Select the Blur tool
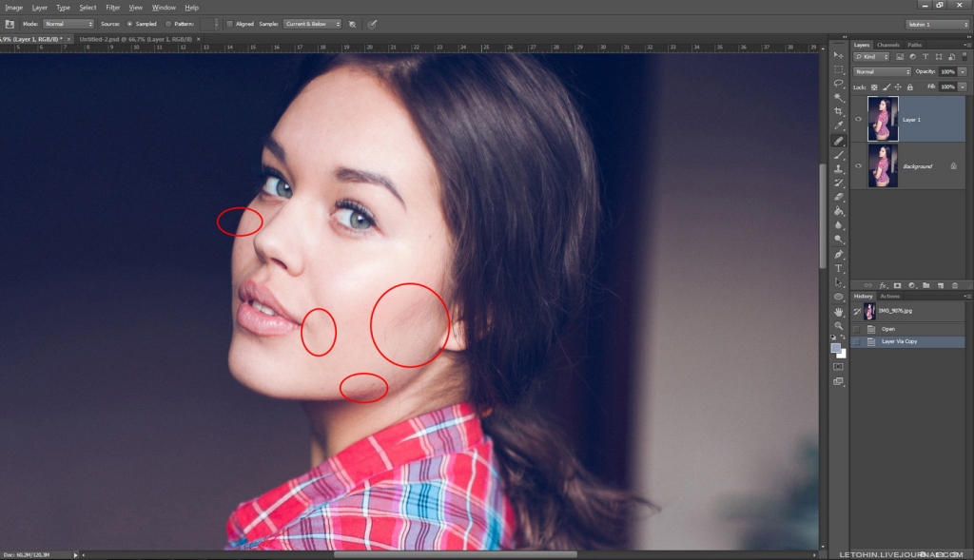Image resolution: width=974 pixels, height=560 pixels. [839, 225]
